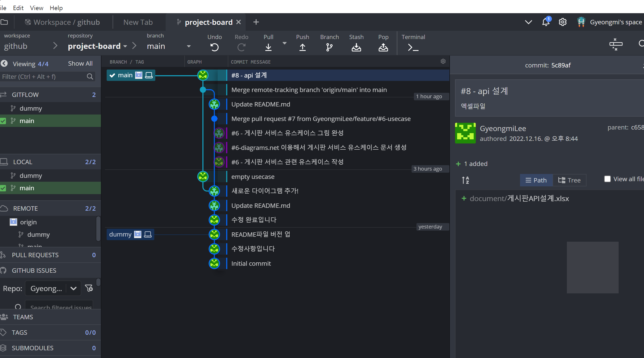Push changes with Push icon
This screenshot has width=644, height=358.
[x=302, y=47]
